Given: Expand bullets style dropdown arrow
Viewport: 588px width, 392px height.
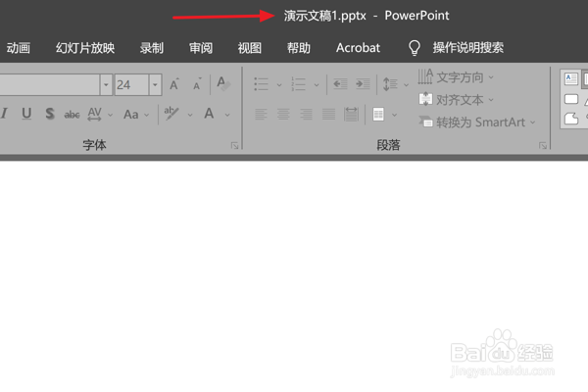Looking at the screenshot, I should pyautogui.click(x=279, y=85).
